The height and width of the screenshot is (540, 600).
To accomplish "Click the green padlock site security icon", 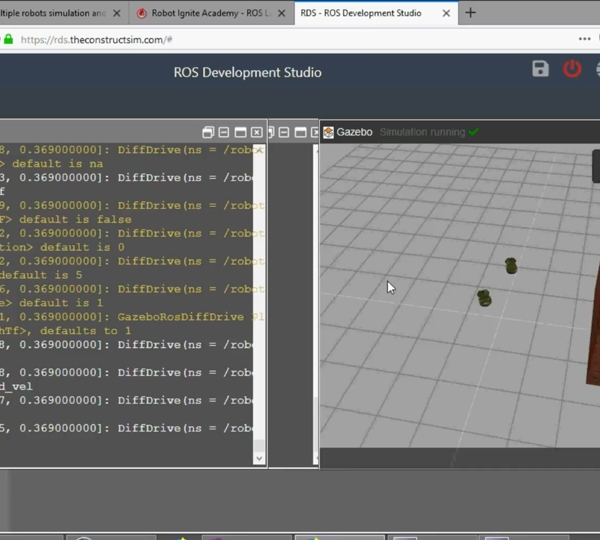I will [8, 39].
